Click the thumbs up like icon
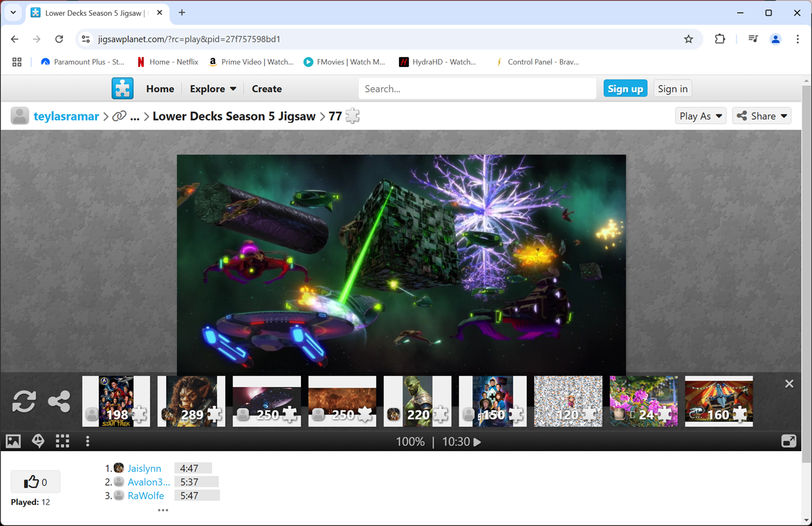 31,482
